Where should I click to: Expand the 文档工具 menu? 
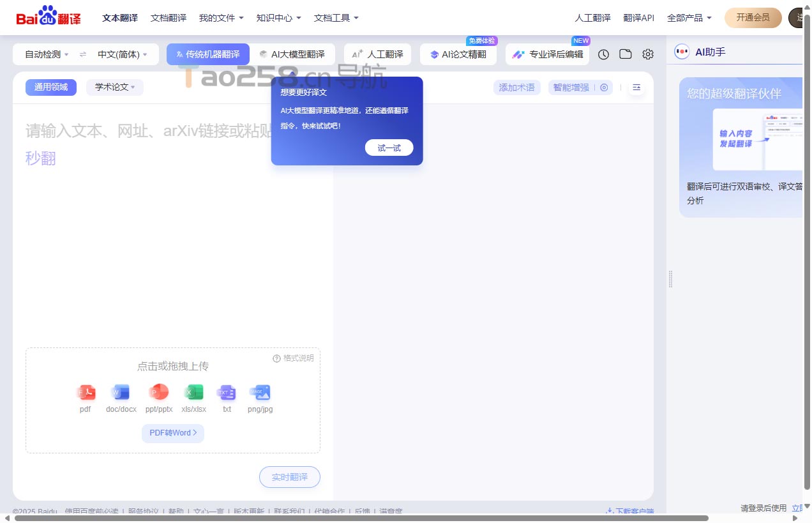click(x=336, y=18)
